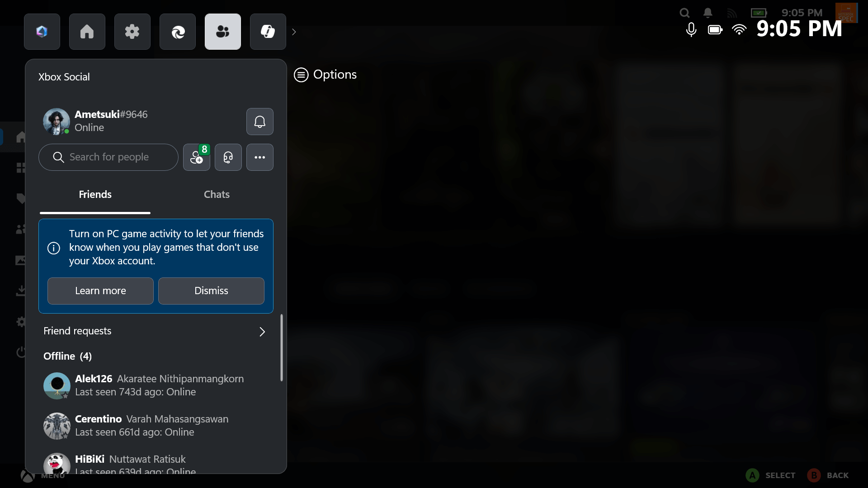The image size is (868, 488).
Task: Select the Xbox Social people icon
Action: click(x=222, y=32)
